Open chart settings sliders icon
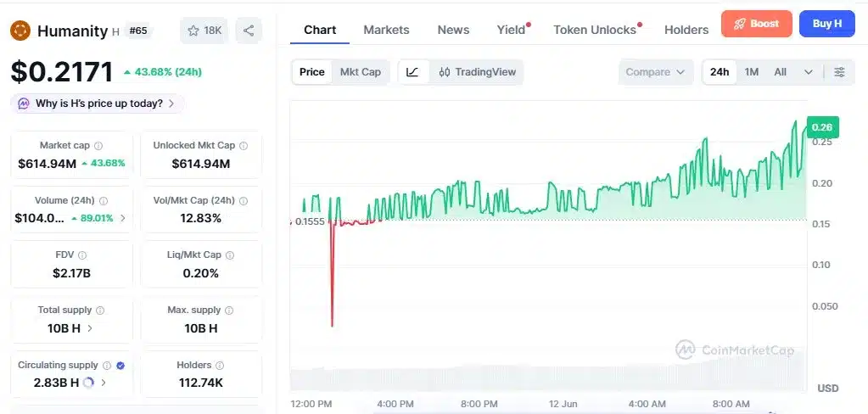The height and width of the screenshot is (414, 868). (x=840, y=72)
